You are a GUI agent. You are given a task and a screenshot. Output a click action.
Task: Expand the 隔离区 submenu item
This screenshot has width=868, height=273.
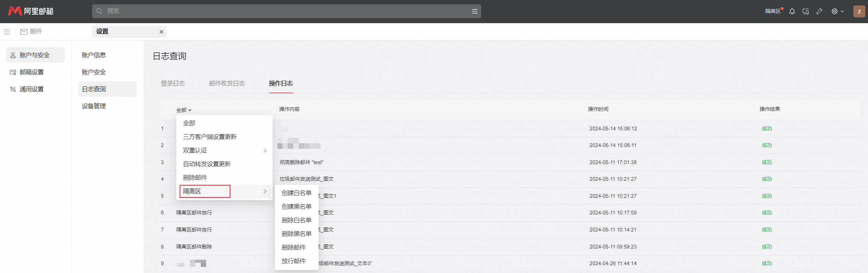click(225, 191)
